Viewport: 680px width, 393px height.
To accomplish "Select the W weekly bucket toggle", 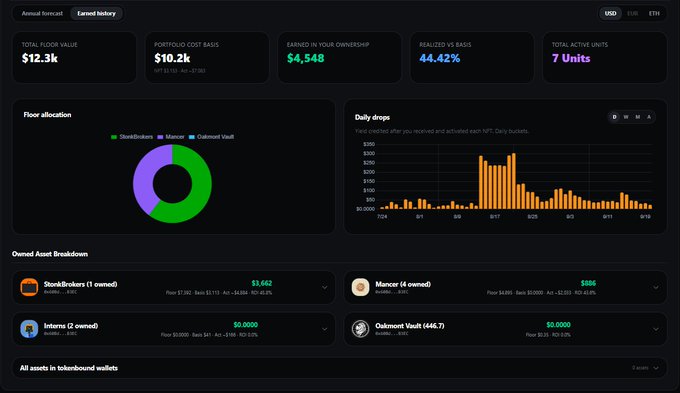I will click(626, 117).
